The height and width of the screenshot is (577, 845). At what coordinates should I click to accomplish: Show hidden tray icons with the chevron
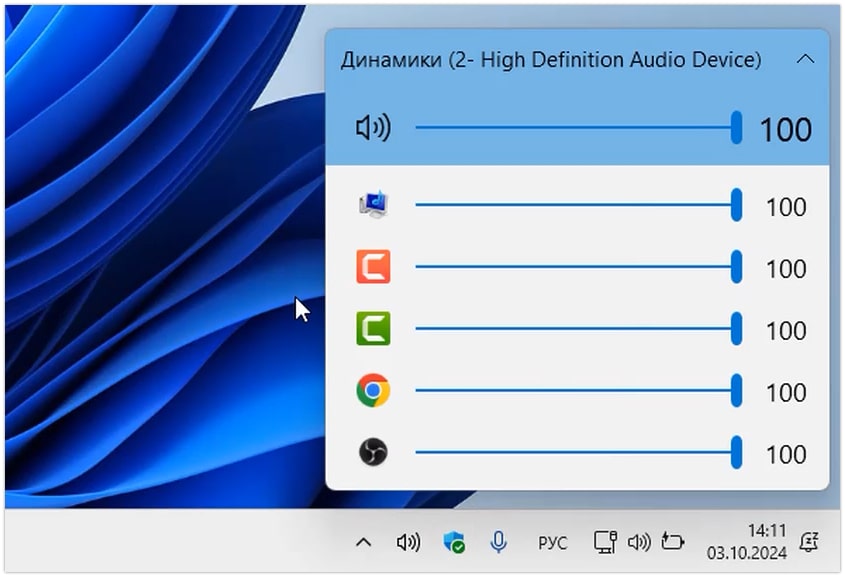coord(364,542)
